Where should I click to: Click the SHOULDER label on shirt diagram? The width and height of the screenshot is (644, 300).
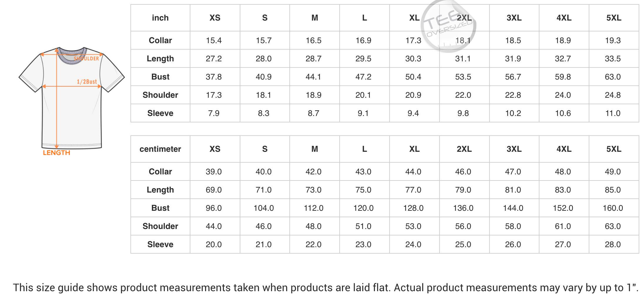point(86,58)
